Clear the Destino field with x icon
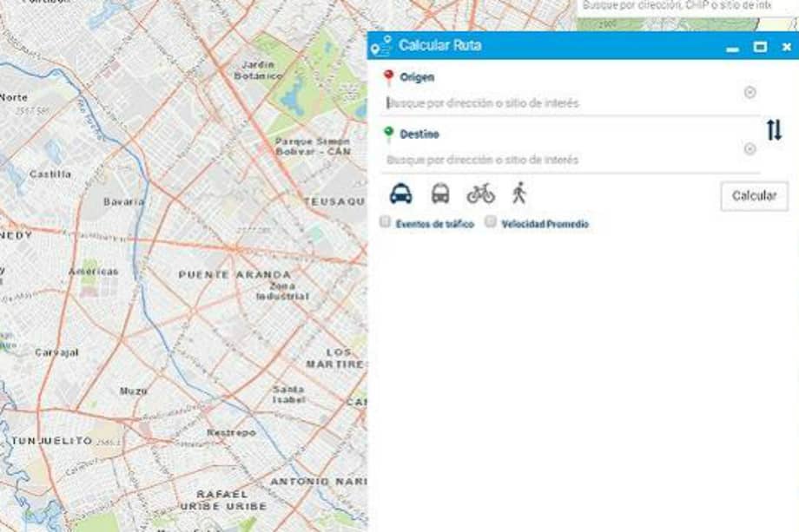 [x=749, y=149]
